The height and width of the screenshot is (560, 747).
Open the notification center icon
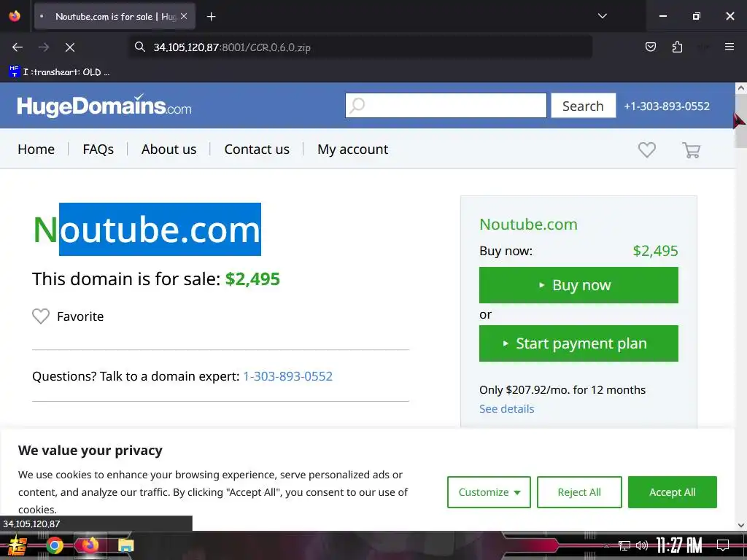pos(723,545)
